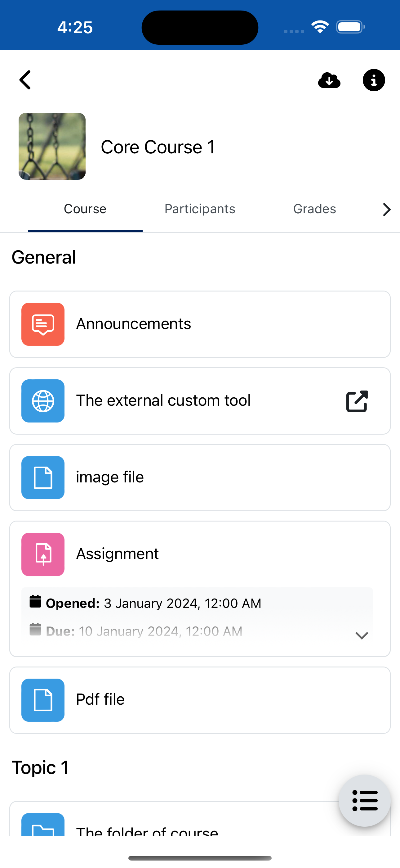Open the course index list button
Screen dimensions: 400x868
365,801
